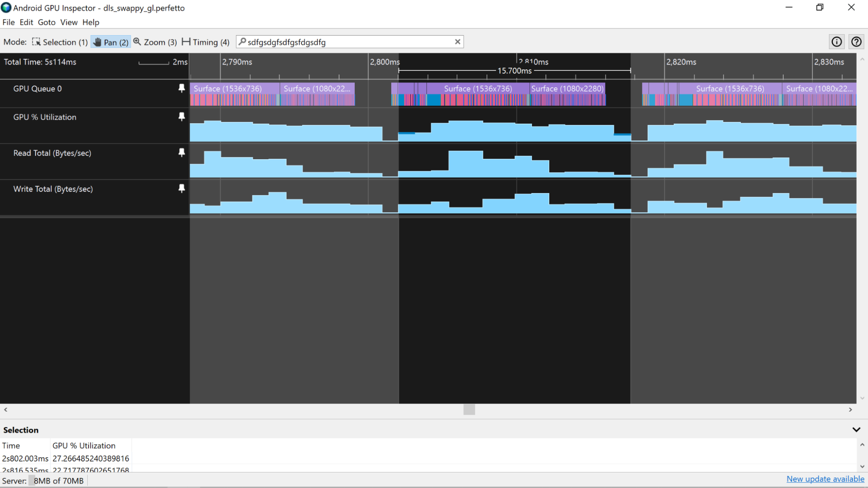
Task: Open the info icon button
Action: (x=836, y=42)
